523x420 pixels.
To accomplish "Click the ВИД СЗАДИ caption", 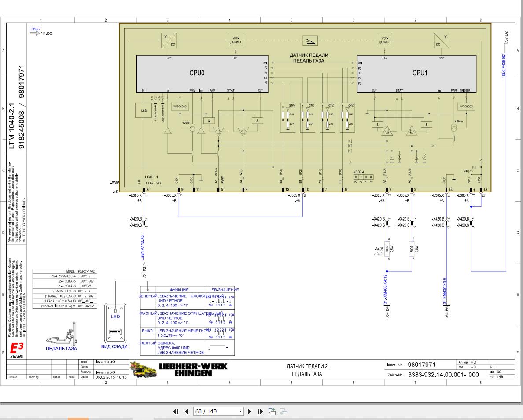I will coord(114,346).
